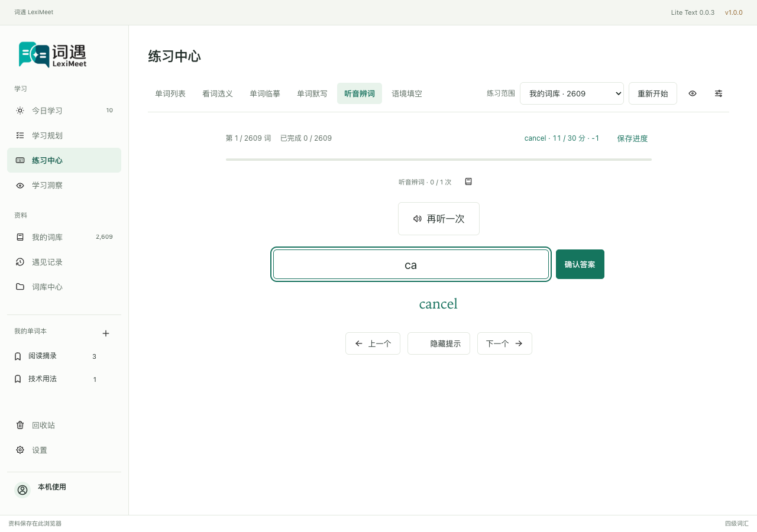
Task: Click the 本机使用 user avatar icon
Action: tap(22, 490)
